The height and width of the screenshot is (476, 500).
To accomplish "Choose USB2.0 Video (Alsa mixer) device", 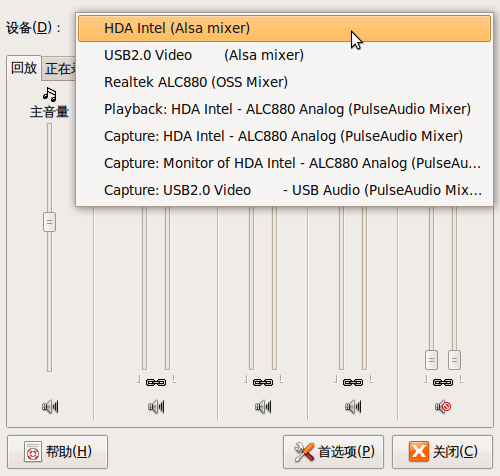I will point(284,55).
